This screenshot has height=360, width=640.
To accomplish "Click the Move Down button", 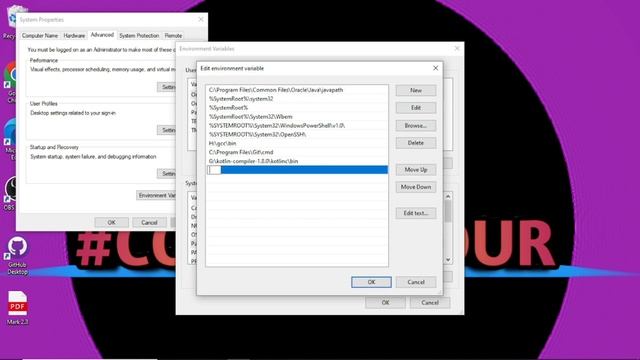I will (x=416, y=187).
